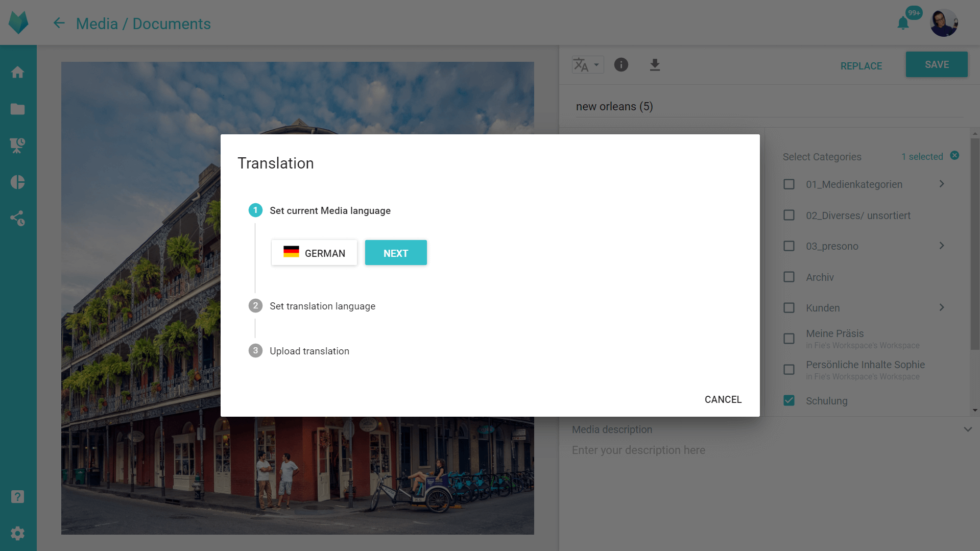Click the media title field 'new orleans (5)'

(x=770, y=106)
